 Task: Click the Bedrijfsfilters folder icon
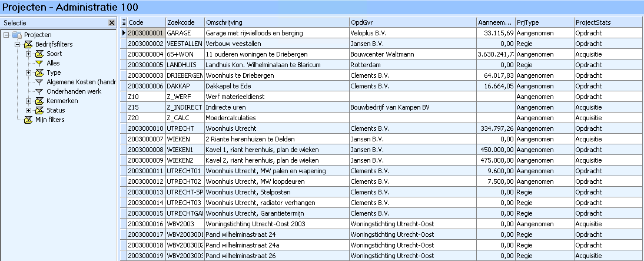point(28,44)
